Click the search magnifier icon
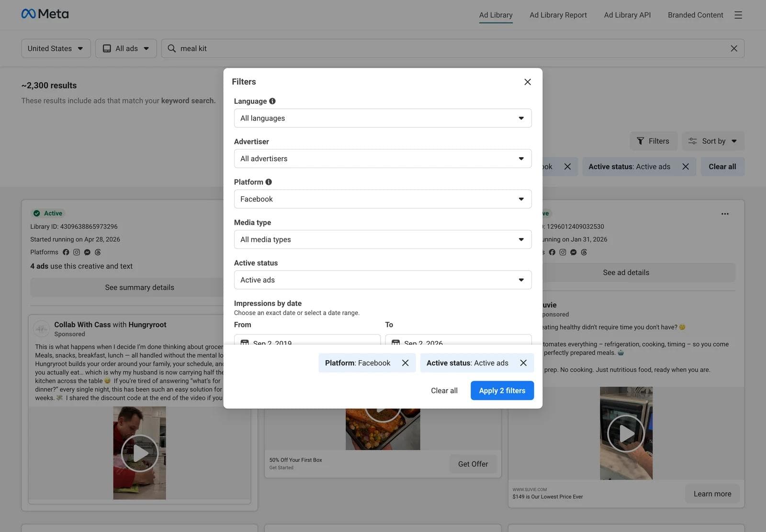 coord(171,48)
